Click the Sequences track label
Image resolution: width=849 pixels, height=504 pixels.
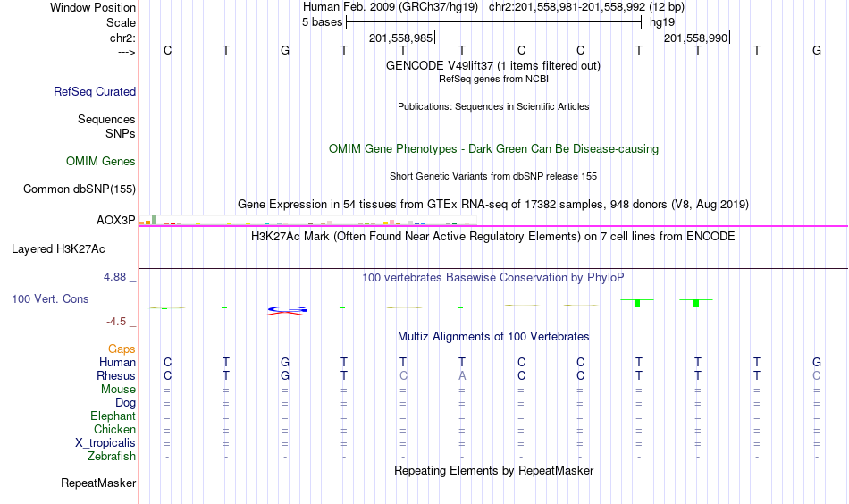106,119
